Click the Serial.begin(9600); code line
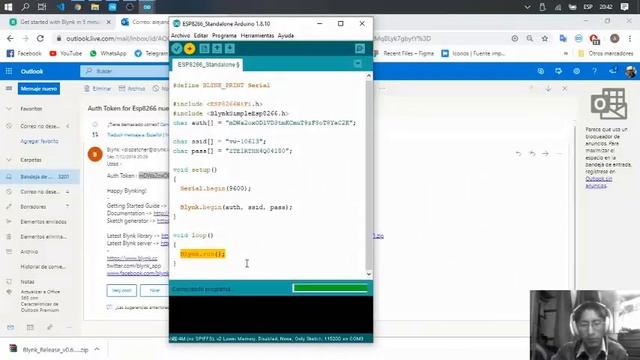 [x=216, y=188]
